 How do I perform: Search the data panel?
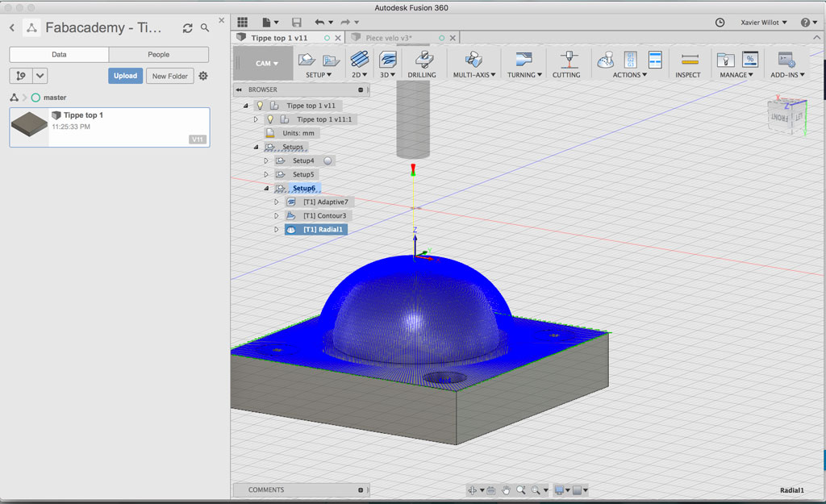tap(205, 28)
